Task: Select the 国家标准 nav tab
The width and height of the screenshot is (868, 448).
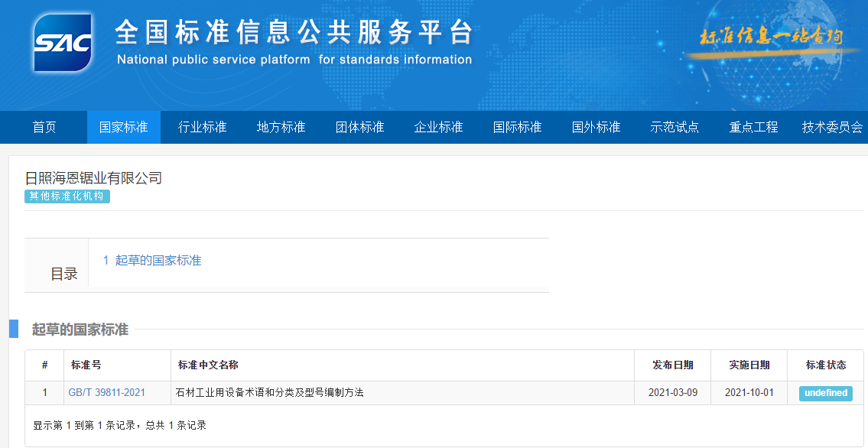Action: [x=123, y=127]
